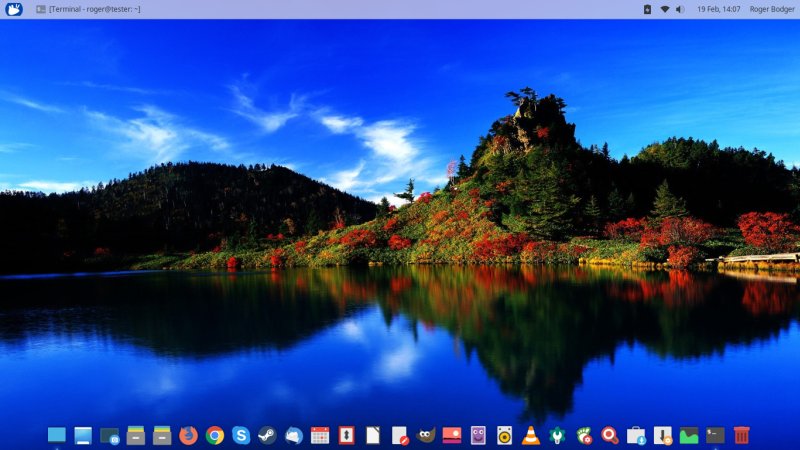800x450 pixels.
Task: Open the yellow speaker music player
Action: pyautogui.click(x=505, y=436)
